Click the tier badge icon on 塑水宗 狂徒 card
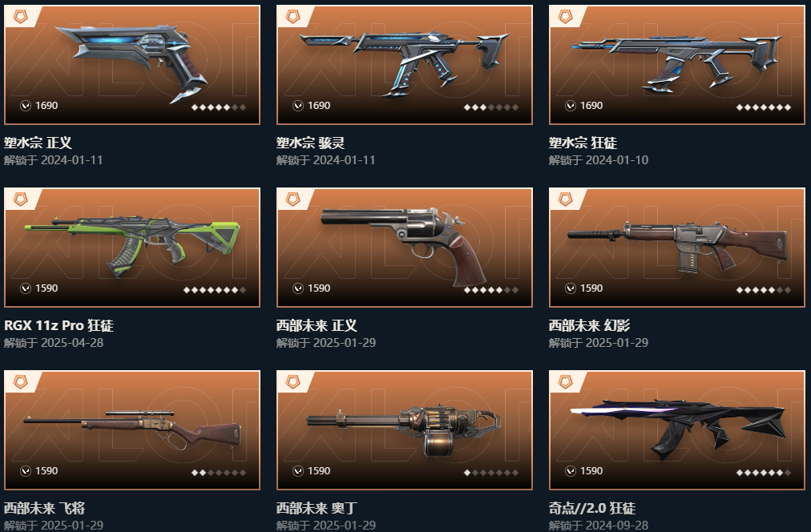811x532 pixels. click(x=566, y=17)
